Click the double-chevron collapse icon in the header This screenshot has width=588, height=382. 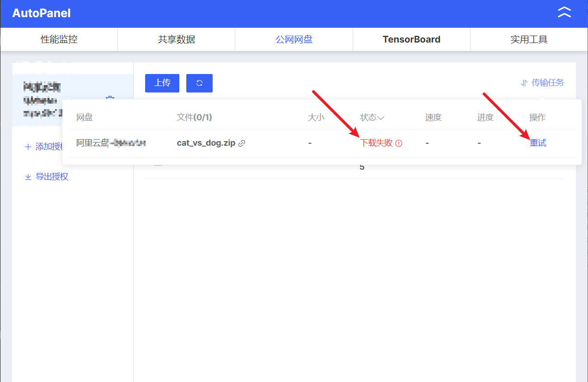(564, 12)
